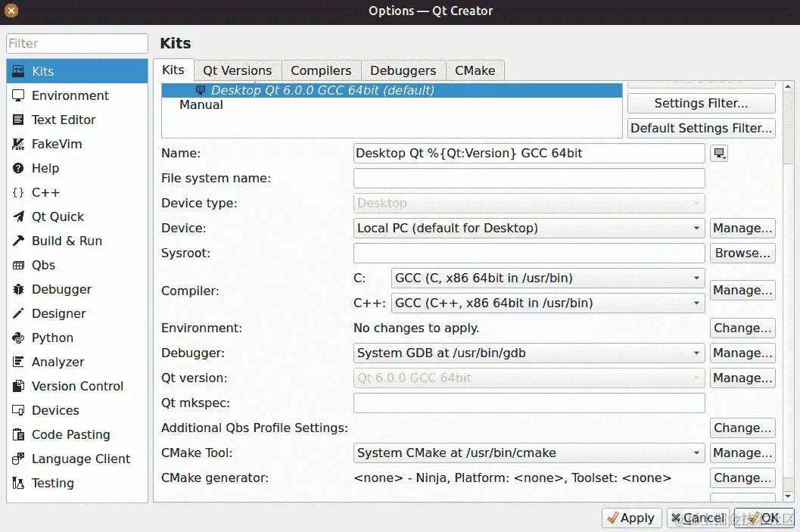Open the Text Editor settings icon
The height and width of the screenshot is (532, 800).
point(18,120)
